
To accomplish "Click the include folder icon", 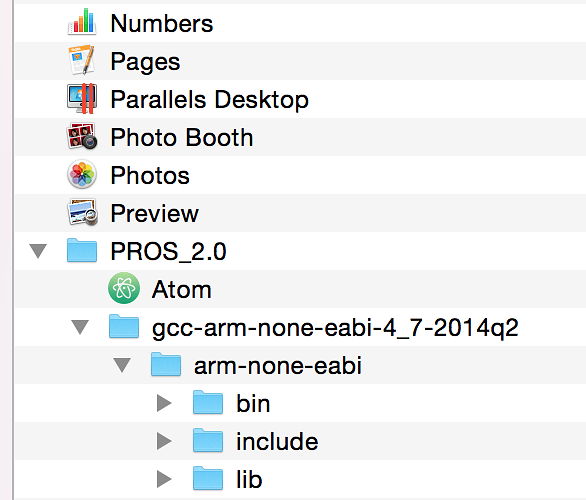I will pos(208,440).
